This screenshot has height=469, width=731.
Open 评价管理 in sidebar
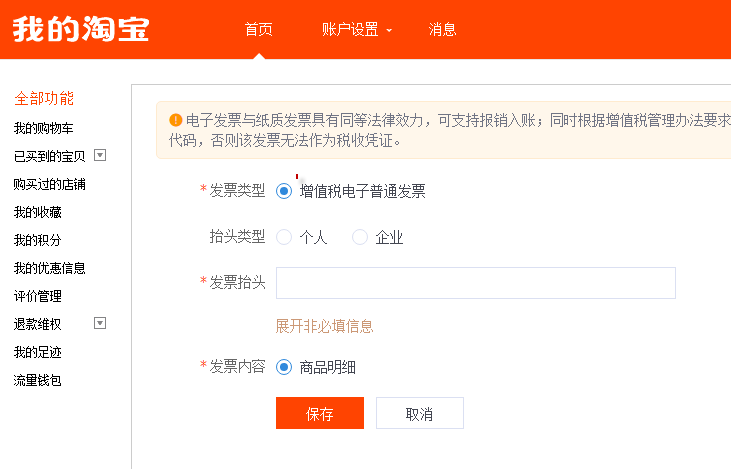(x=38, y=296)
